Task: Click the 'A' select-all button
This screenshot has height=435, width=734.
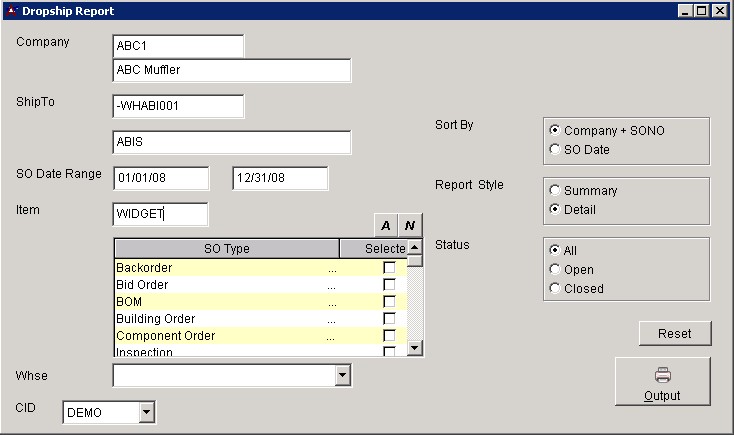Action: coord(386,226)
